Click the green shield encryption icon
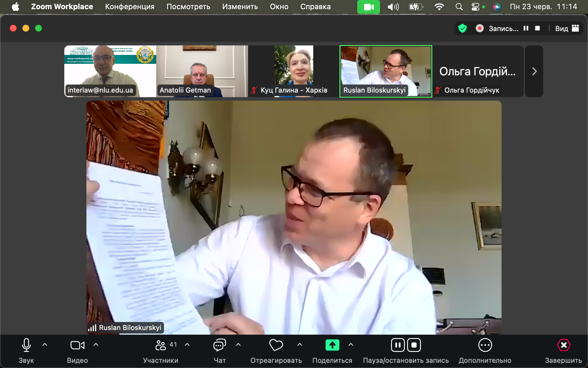The height and width of the screenshot is (368, 588). tap(462, 28)
